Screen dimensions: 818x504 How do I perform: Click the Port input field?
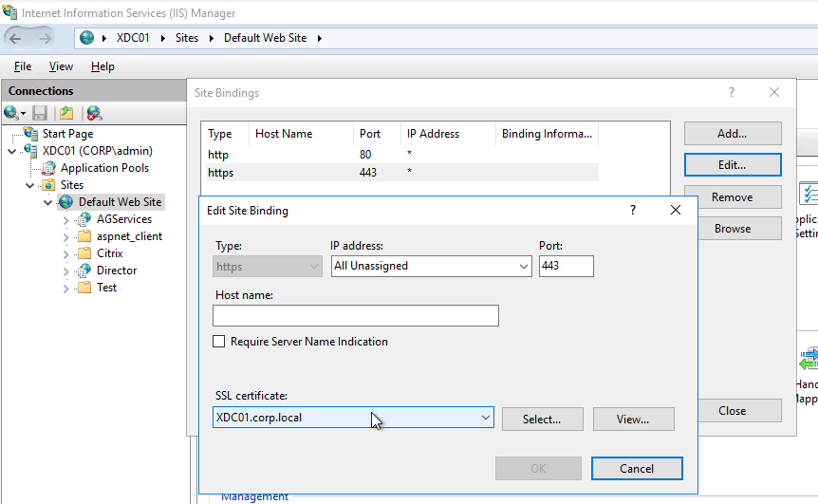[566, 266]
